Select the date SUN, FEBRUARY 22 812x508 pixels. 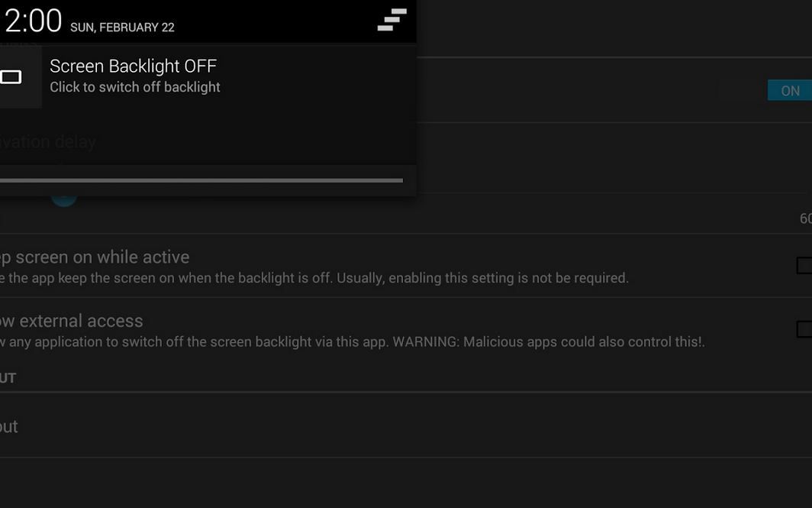pos(122,28)
